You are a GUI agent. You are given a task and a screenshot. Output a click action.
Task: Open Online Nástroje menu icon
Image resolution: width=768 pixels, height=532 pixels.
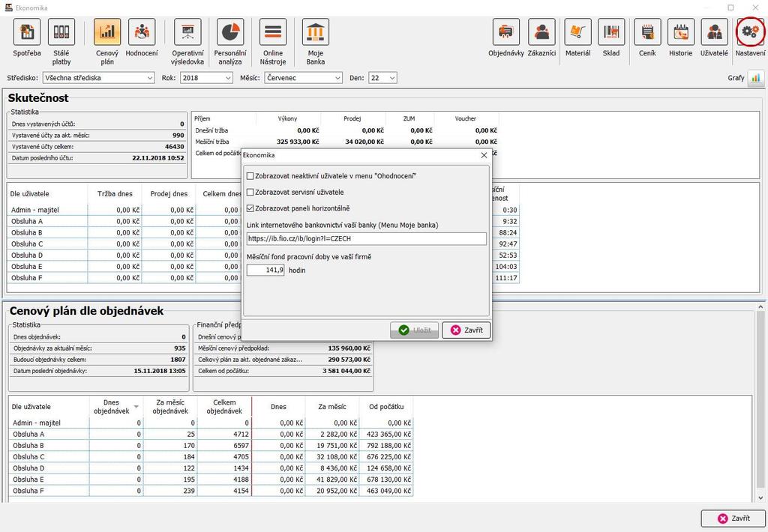(x=273, y=32)
